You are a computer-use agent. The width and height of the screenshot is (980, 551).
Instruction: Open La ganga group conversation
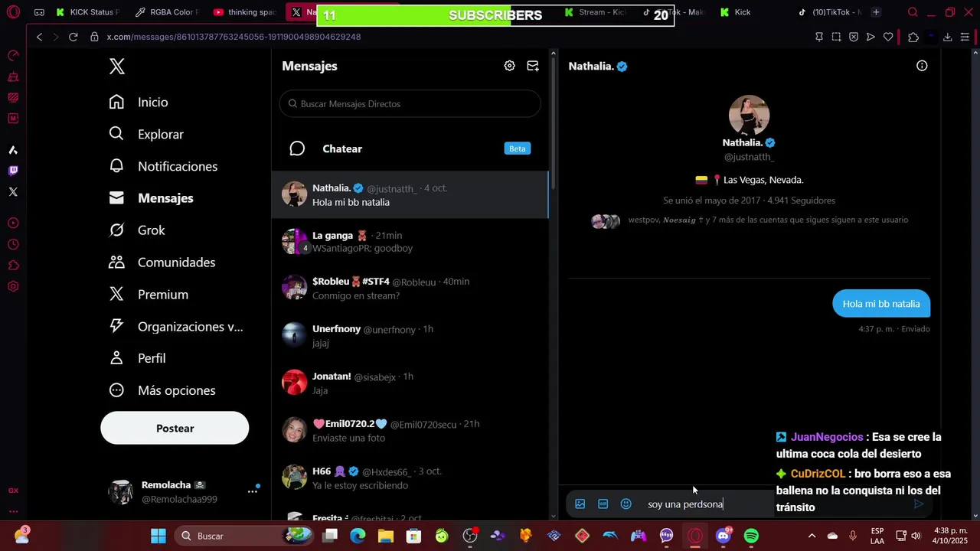pos(410,242)
